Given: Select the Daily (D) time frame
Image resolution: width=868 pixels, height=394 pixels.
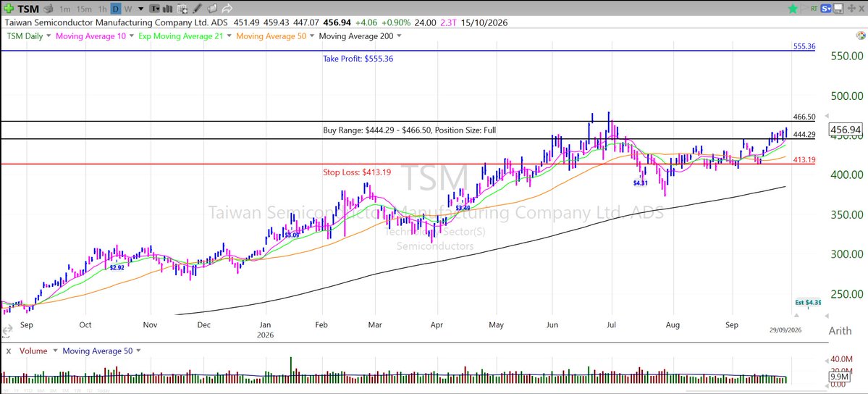Looking at the screenshot, I should coord(116,9).
